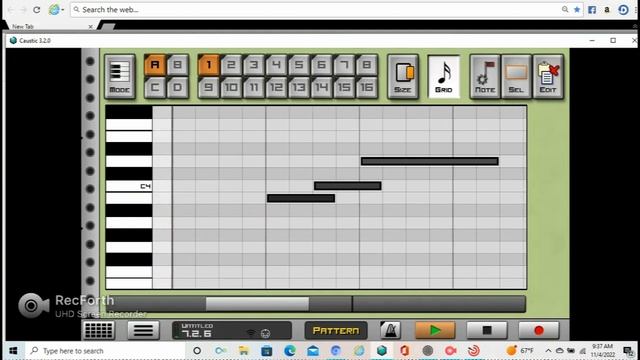The height and width of the screenshot is (360, 640).
Task: Open the Grid note-length button
Action: click(x=444, y=77)
